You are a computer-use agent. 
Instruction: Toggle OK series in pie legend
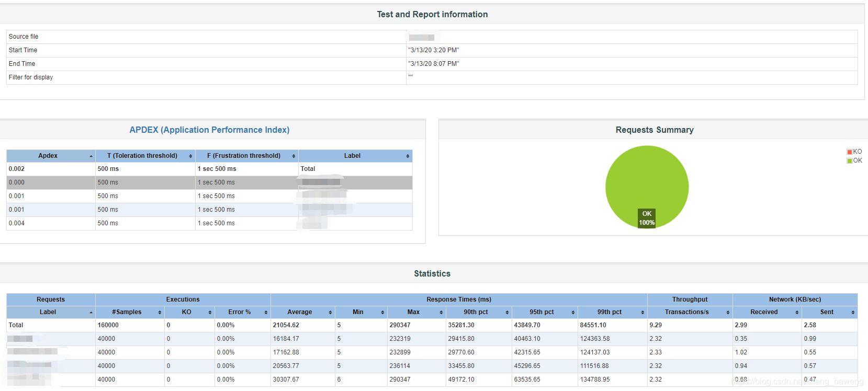coord(854,160)
